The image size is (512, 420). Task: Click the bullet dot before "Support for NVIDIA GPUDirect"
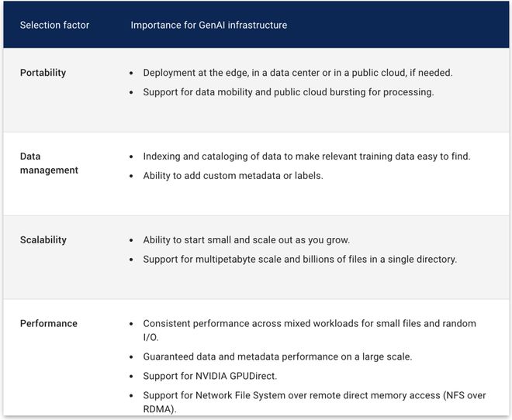131,377
